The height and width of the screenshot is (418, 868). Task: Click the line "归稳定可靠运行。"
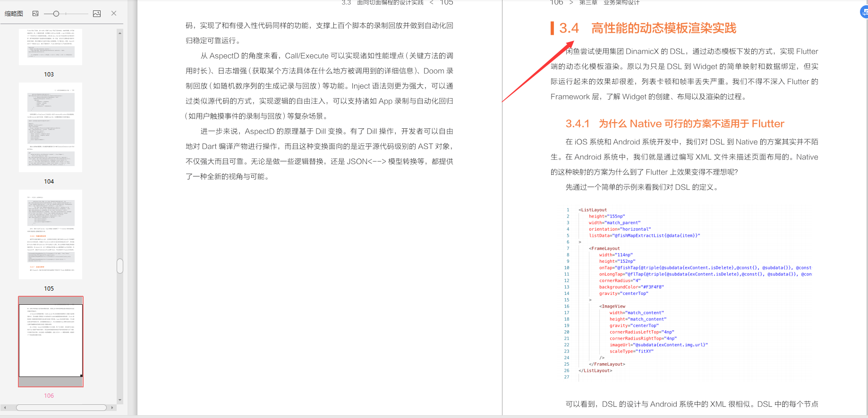(x=213, y=41)
